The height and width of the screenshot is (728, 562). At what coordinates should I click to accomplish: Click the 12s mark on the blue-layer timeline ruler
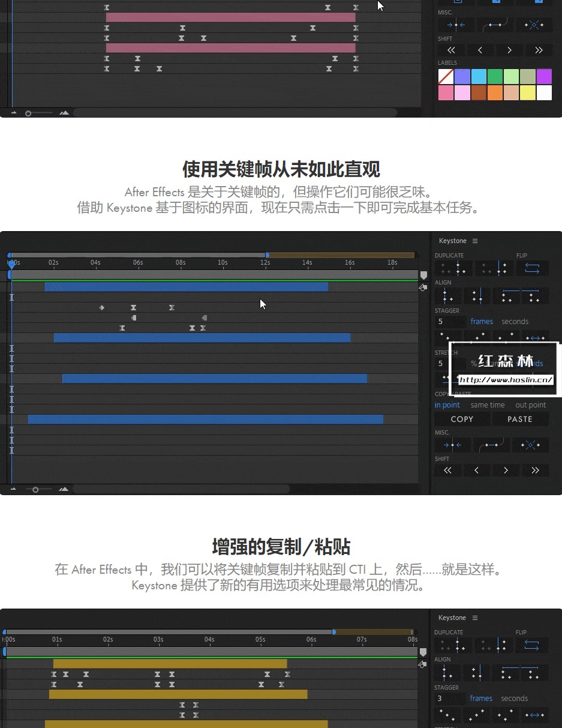click(x=265, y=262)
